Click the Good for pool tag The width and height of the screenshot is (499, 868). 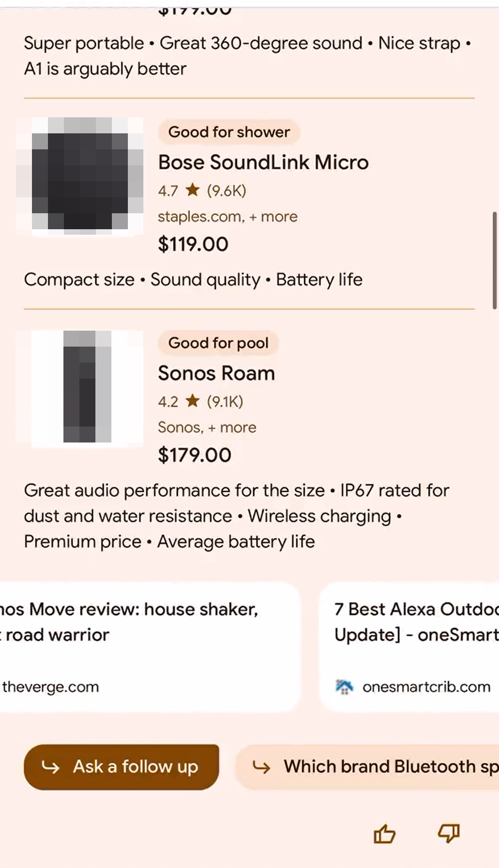[218, 343]
